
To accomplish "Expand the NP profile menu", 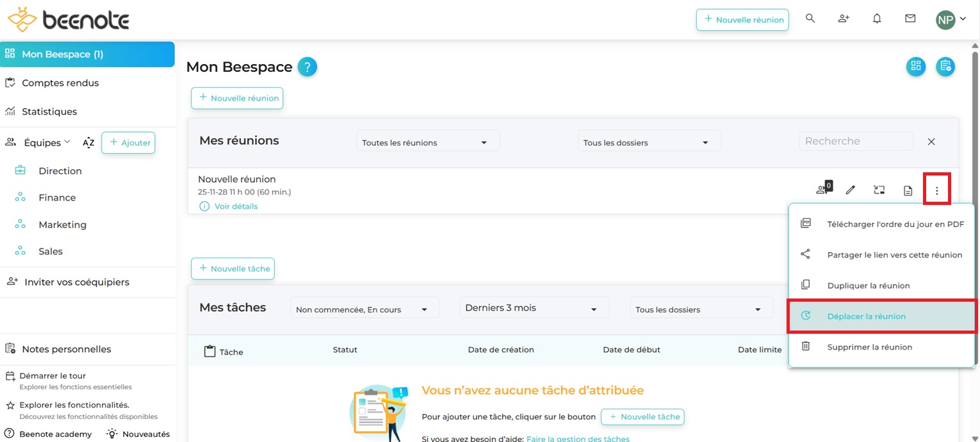I will click(951, 20).
